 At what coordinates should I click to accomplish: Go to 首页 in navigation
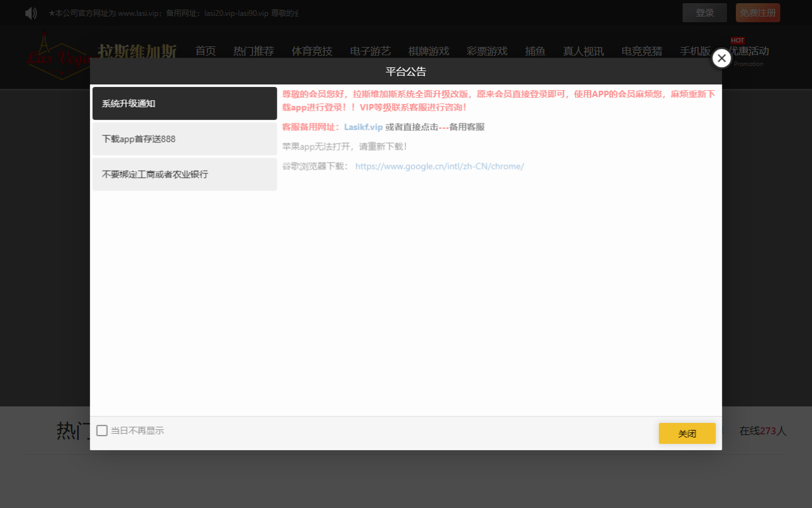coord(206,51)
